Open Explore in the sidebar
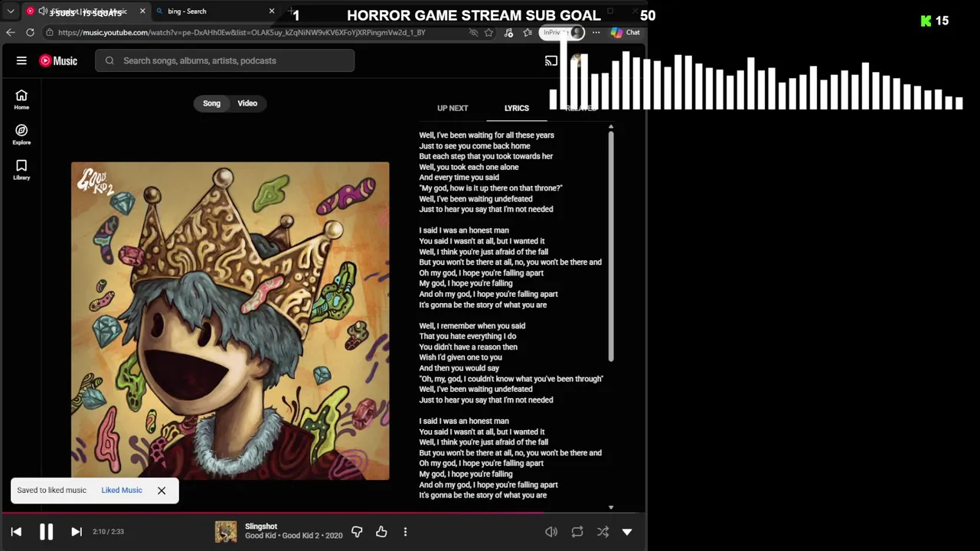 21,135
